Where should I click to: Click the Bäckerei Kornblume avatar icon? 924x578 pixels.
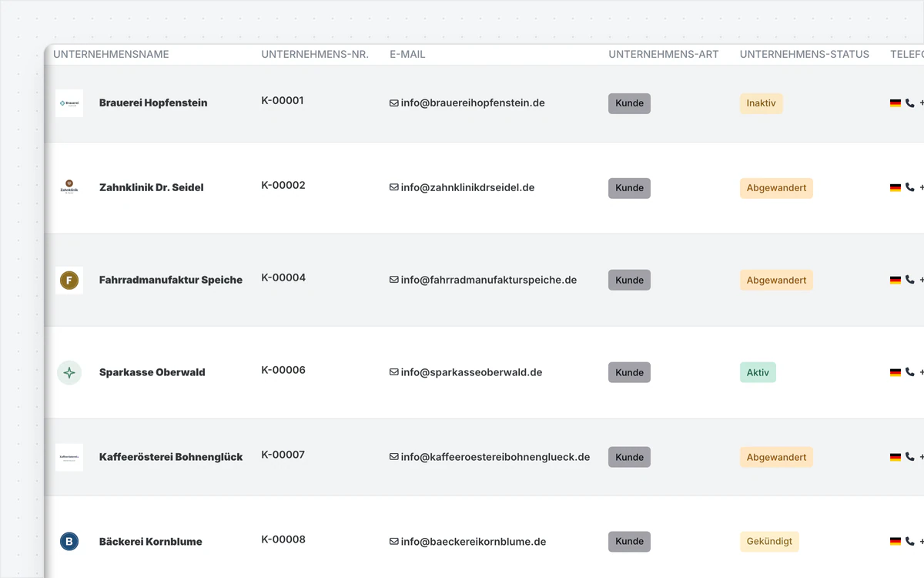[x=69, y=542]
